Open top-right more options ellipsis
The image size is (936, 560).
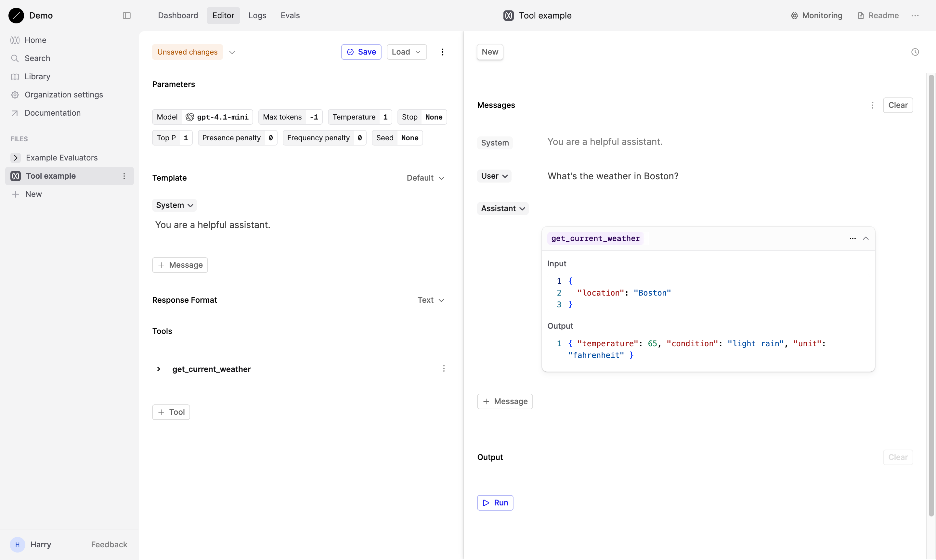pyautogui.click(x=915, y=16)
